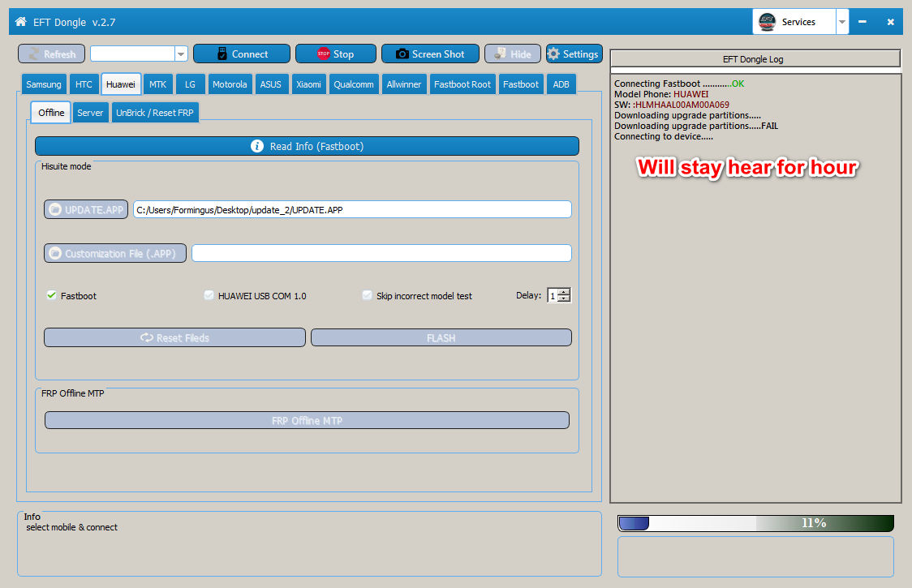This screenshot has height=588, width=912.
Task: Click 'select mobile & connect' info text
Action: click(x=71, y=527)
